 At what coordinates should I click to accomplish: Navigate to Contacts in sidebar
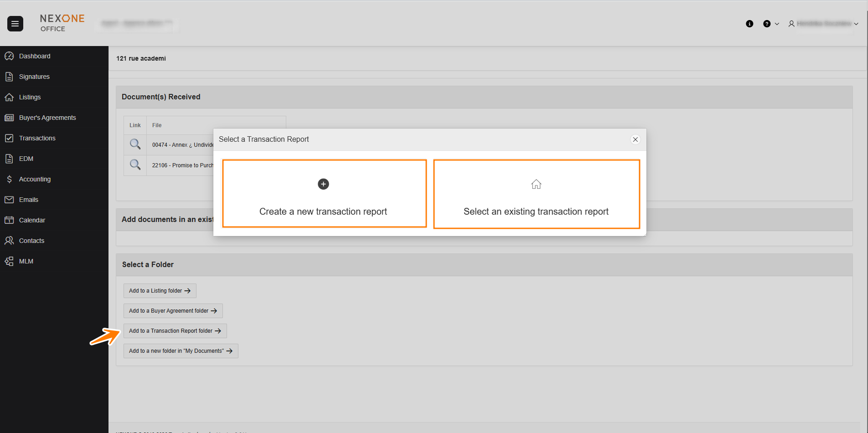(31, 241)
